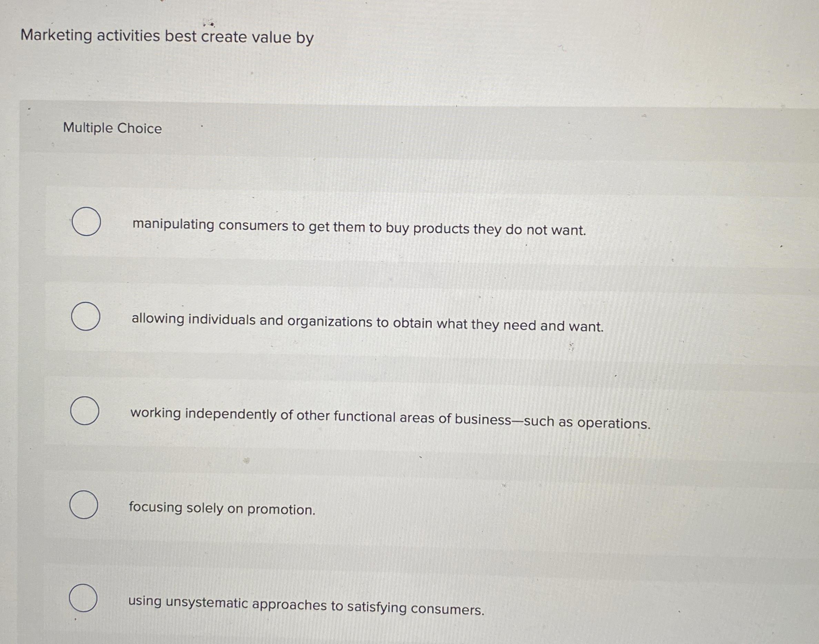
Task: Click the answer text about satisfying consumers
Action: (x=306, y=603)
